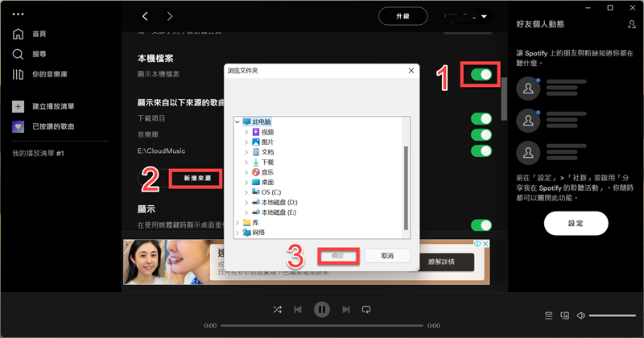Expand 下载 folder node
The width and height of the screenshot is (644, 338).
tap(246, 163)
